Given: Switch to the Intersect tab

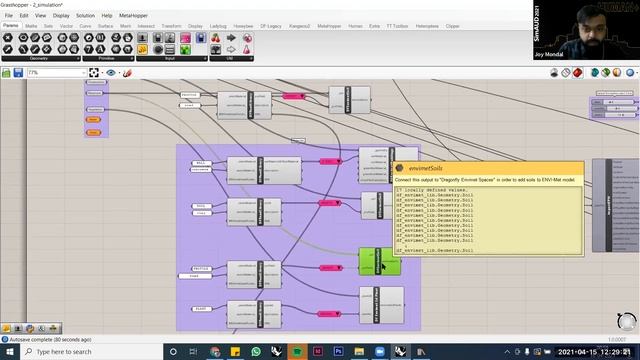Looking at the screenshot, I should (146, 26).
